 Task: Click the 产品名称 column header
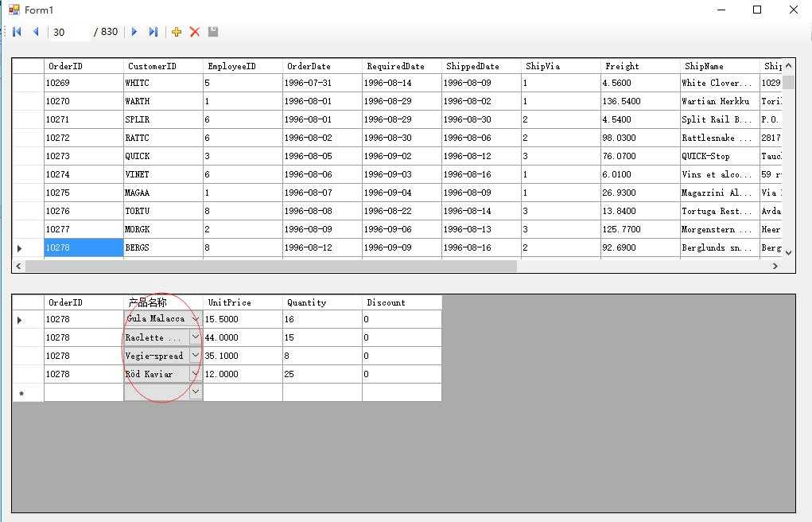[x=163, y=302]
